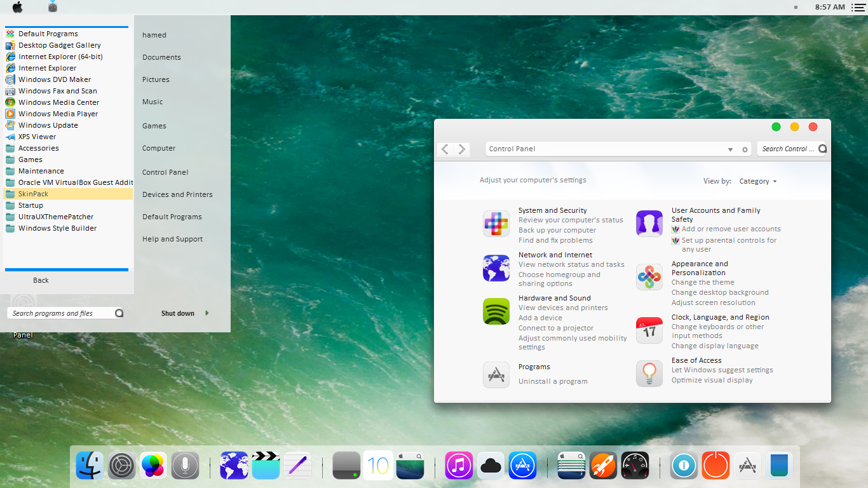Click the Clock calendar icon

649,330
